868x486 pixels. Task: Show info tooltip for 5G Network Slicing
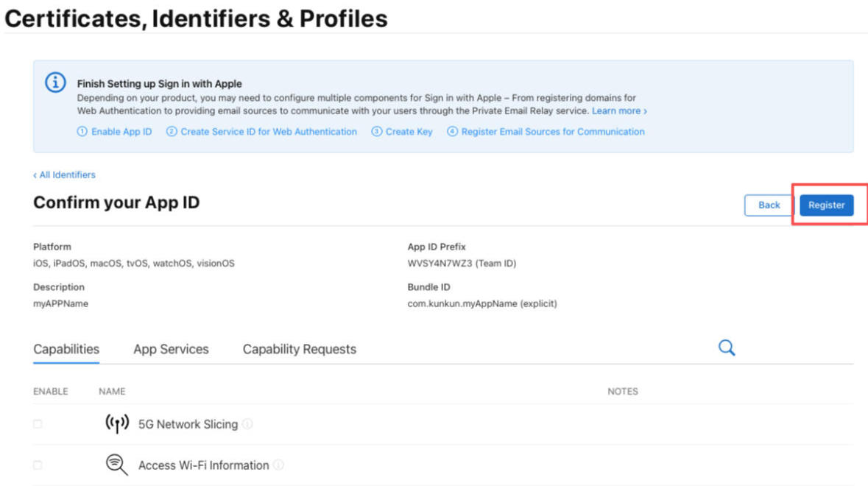click(x=247, y=424)
